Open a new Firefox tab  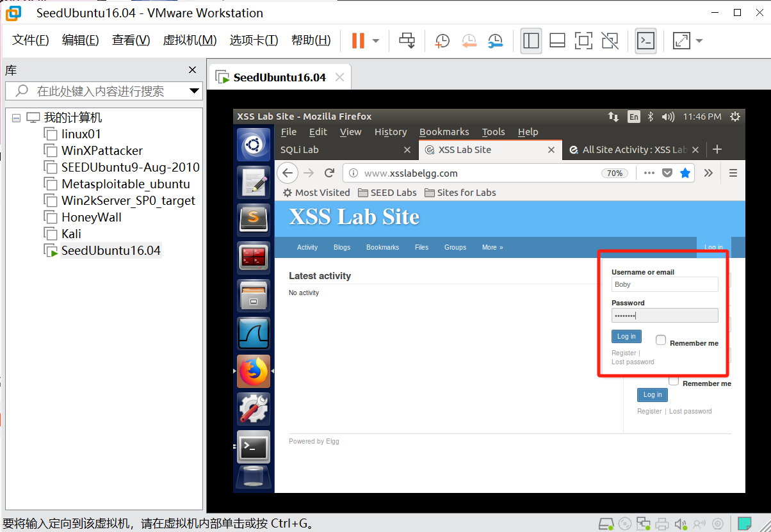[x=717, y=149]
